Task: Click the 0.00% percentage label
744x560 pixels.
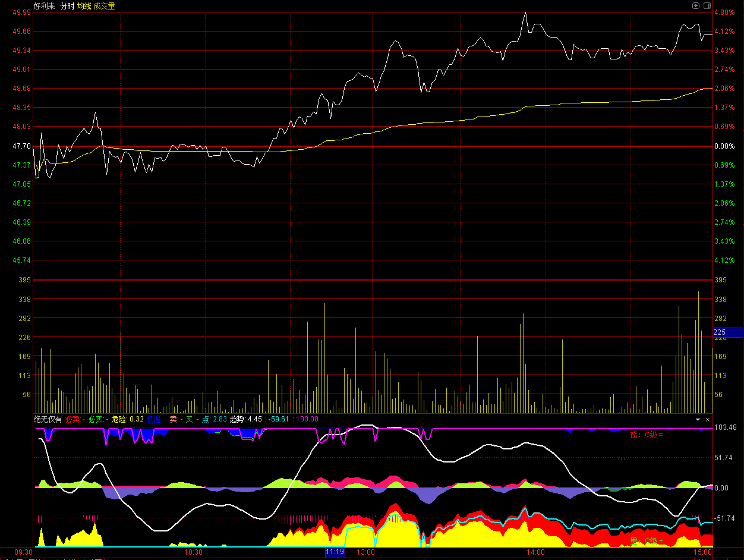Action: (724, 146)
